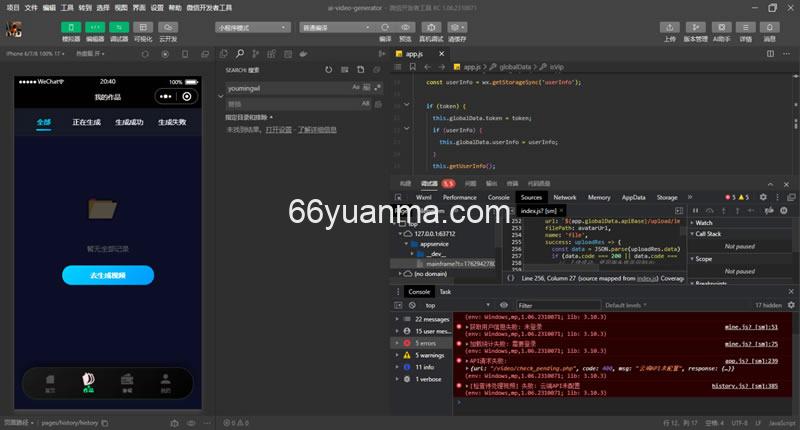Click the 预览 preview eye icon
The image size is (800, 430).
[405, 27]
